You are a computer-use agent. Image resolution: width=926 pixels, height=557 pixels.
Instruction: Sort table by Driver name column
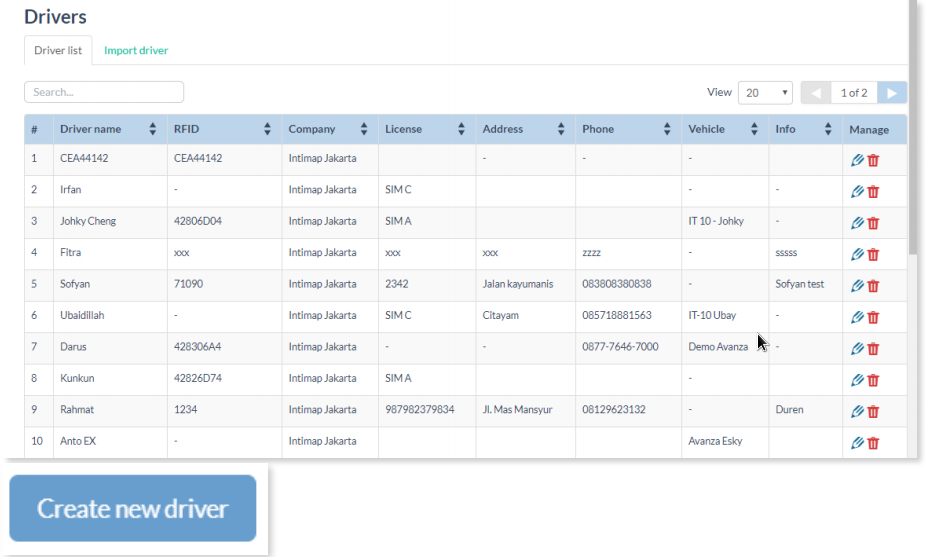click(x=152, y=129)
